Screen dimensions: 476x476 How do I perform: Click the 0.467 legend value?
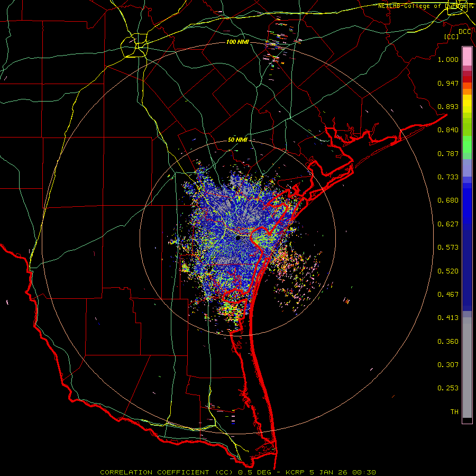[448, 295]
